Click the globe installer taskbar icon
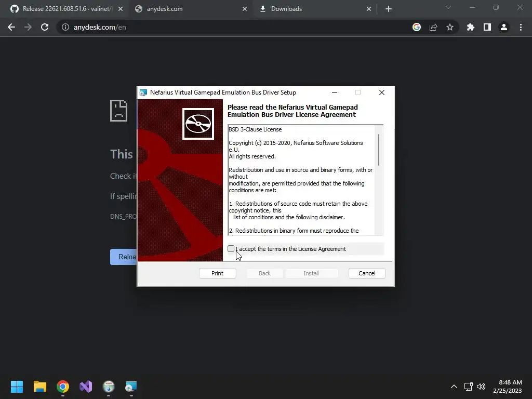 [109, 387]
